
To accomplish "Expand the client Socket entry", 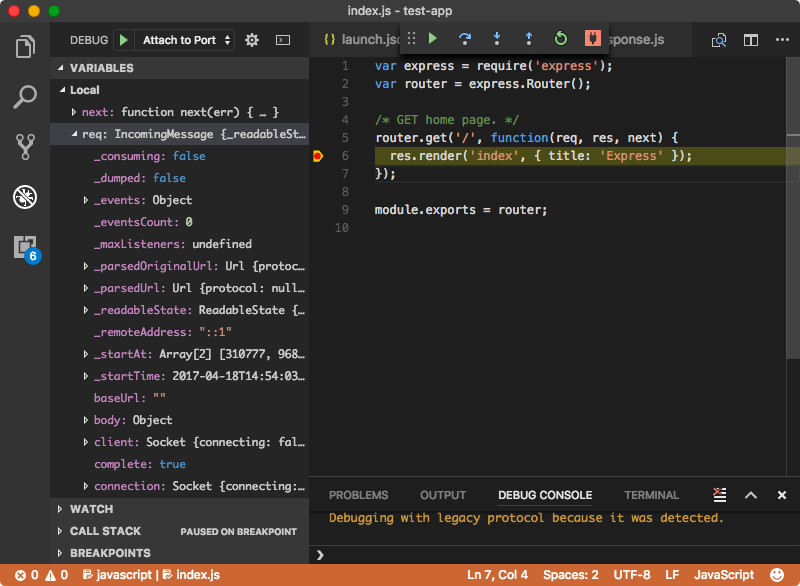I will click(x=86, y=442).
